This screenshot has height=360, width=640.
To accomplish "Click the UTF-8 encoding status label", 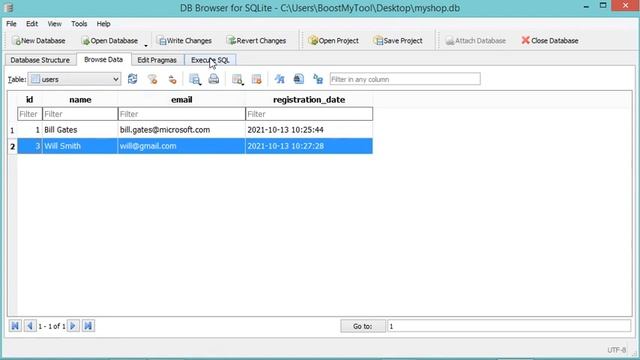I will click(616, 350).
